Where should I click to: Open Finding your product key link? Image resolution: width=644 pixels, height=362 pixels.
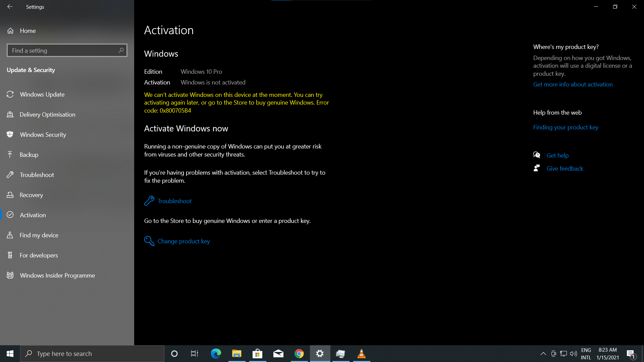click(566, 127)
